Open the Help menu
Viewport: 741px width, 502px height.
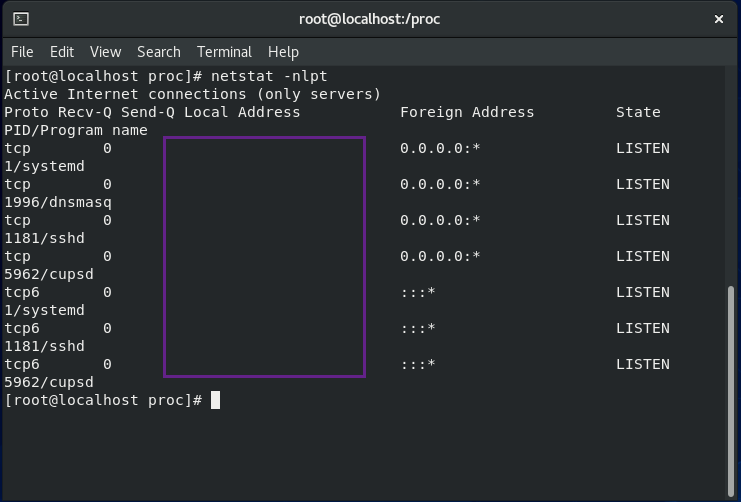pyautogui.click(x=283, y=52)
